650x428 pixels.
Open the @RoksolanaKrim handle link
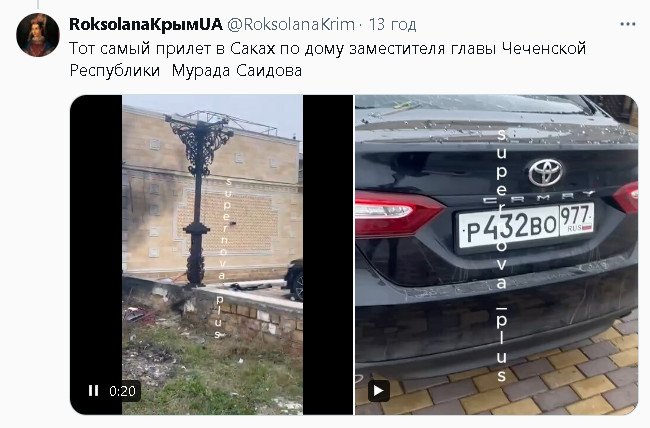pos(291,24)
